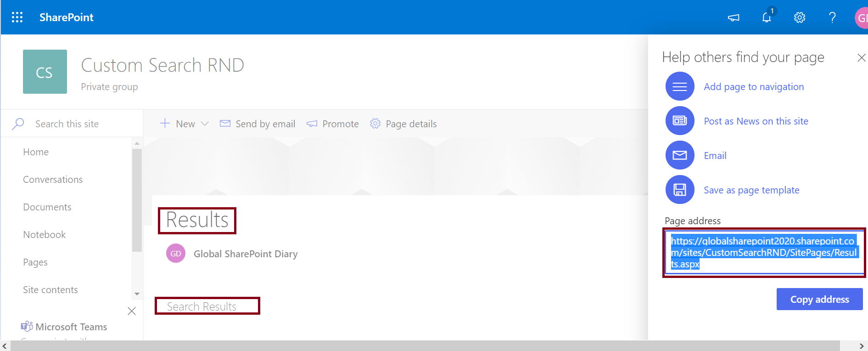The height and width of the screenshot is (351, 868).
Task: Click the Search Results web part text
Action: click(202, 306)
